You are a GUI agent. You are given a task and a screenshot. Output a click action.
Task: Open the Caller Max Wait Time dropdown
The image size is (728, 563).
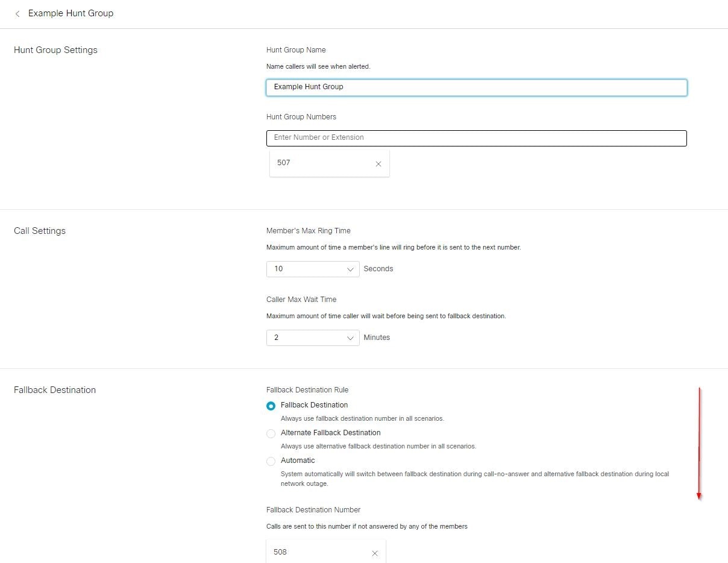point(312,338)
